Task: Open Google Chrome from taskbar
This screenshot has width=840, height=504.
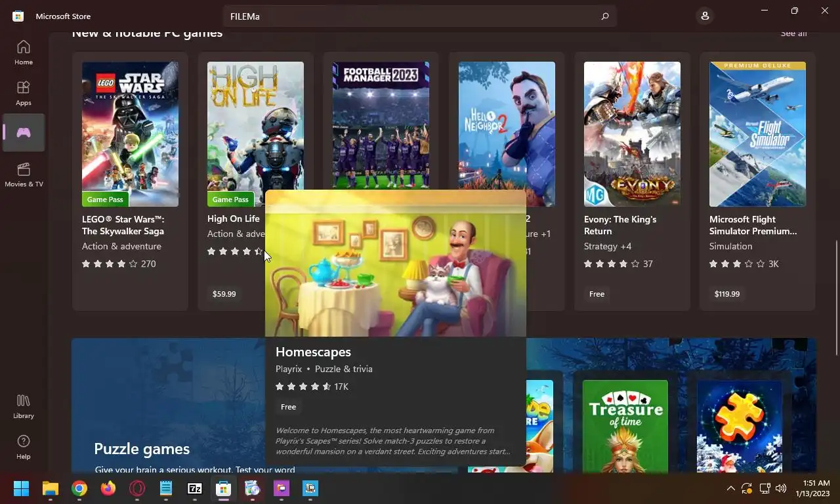Action: (x=79, y=488)
